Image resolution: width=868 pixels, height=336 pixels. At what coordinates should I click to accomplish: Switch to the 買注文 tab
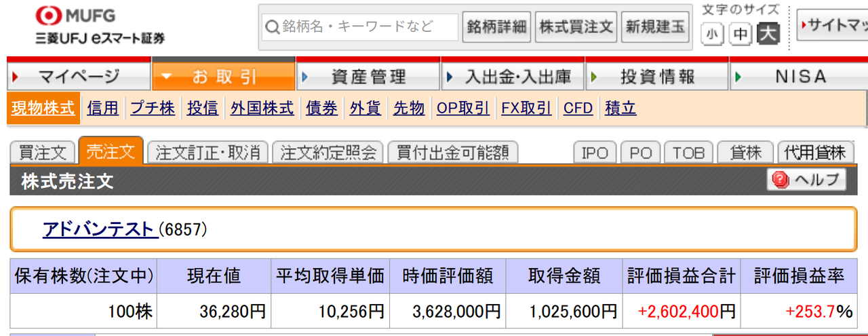43,152
